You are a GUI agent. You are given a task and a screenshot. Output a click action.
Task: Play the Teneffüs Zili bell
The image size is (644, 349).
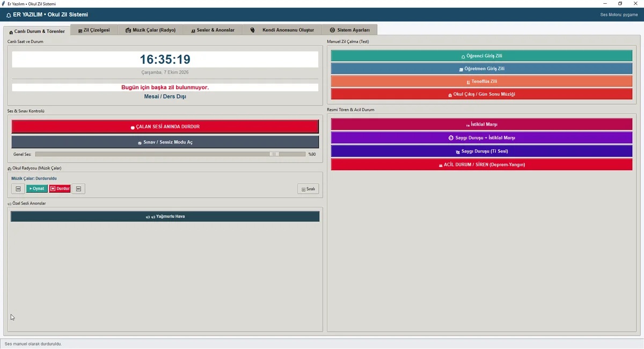pos(481,82)
